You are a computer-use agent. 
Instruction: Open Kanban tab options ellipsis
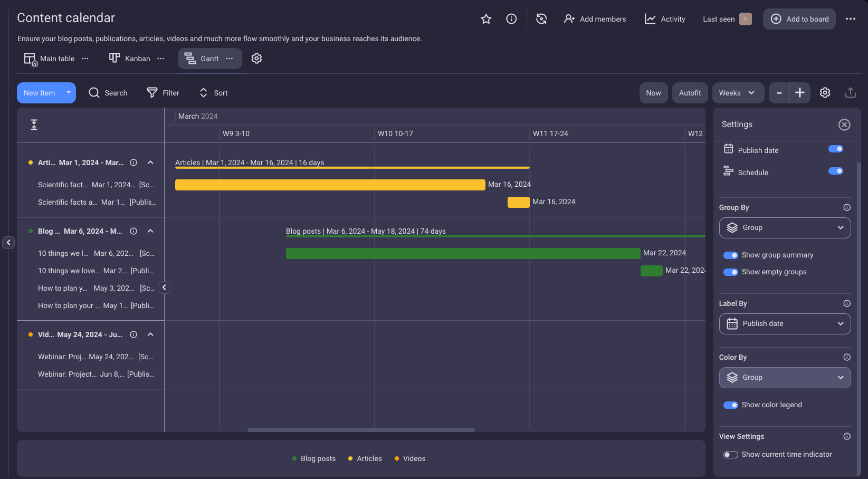click(x=161, y=59)
